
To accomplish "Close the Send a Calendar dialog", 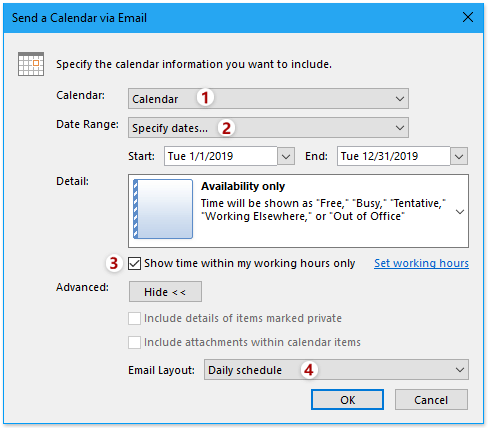I will click(468, 17).
